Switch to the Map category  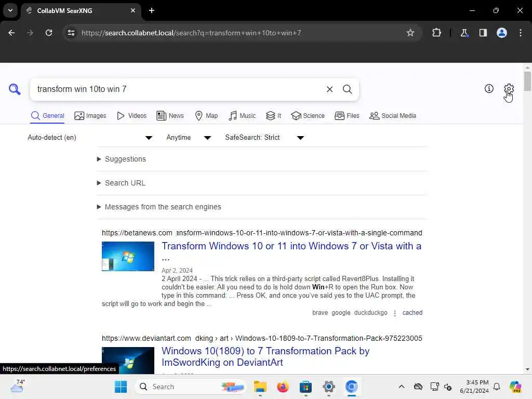pyautogui.click(x=206, y=116)
